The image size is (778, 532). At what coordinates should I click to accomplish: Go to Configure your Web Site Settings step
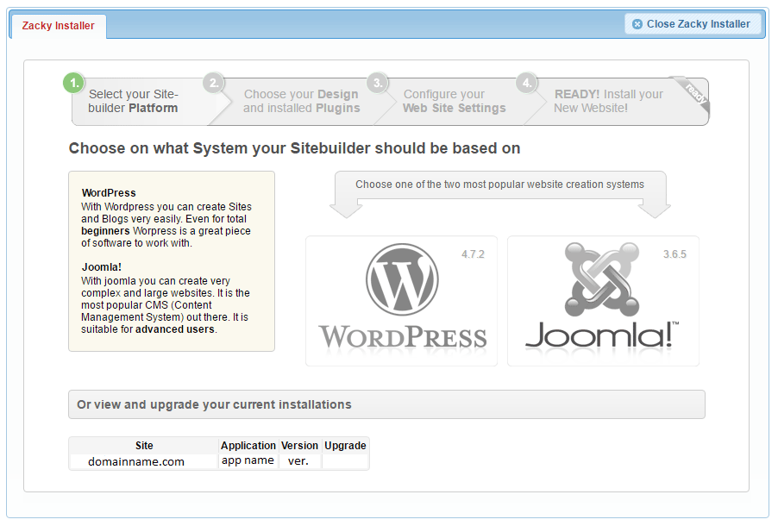pyautogui.click(x=454, y=102)
